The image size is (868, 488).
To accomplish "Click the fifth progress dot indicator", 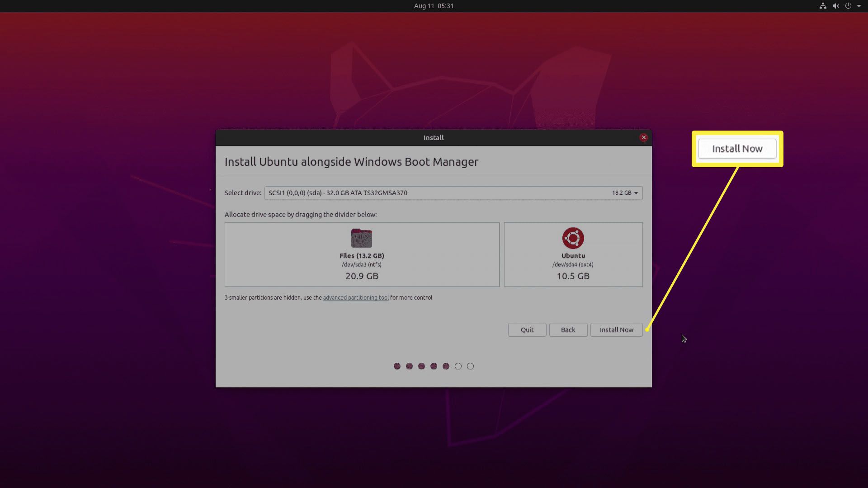I will [x=446, y=366].
